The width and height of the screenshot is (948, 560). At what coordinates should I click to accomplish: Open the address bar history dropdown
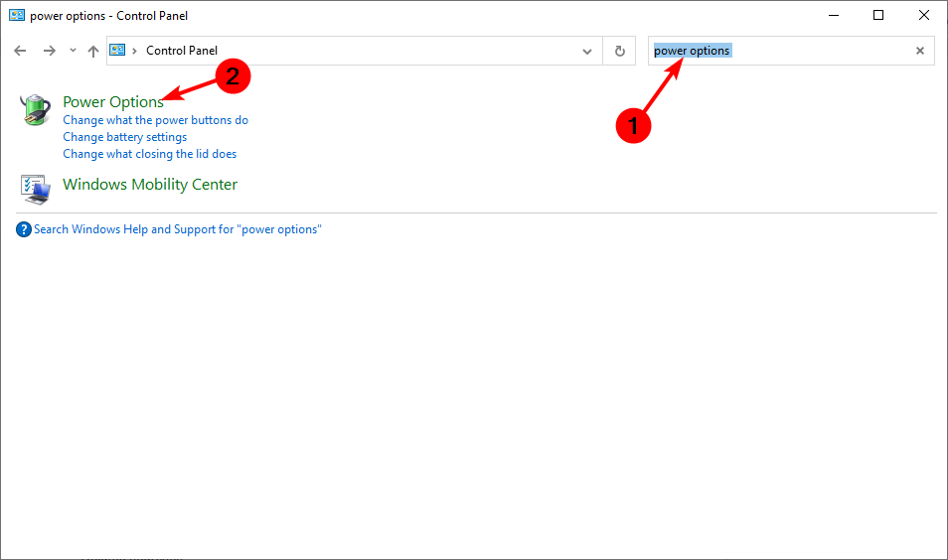[586, 52]
